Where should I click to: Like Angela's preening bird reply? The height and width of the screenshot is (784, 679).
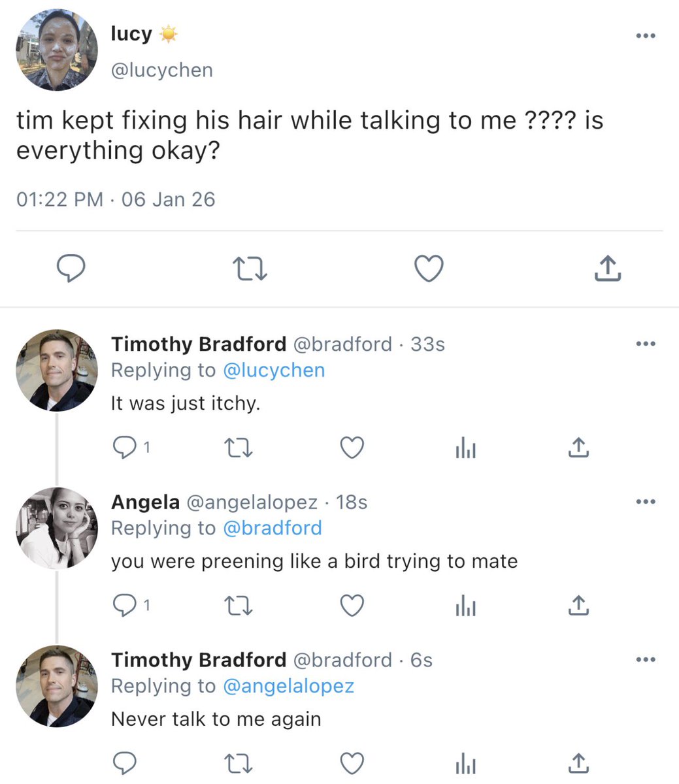point(352,606)
